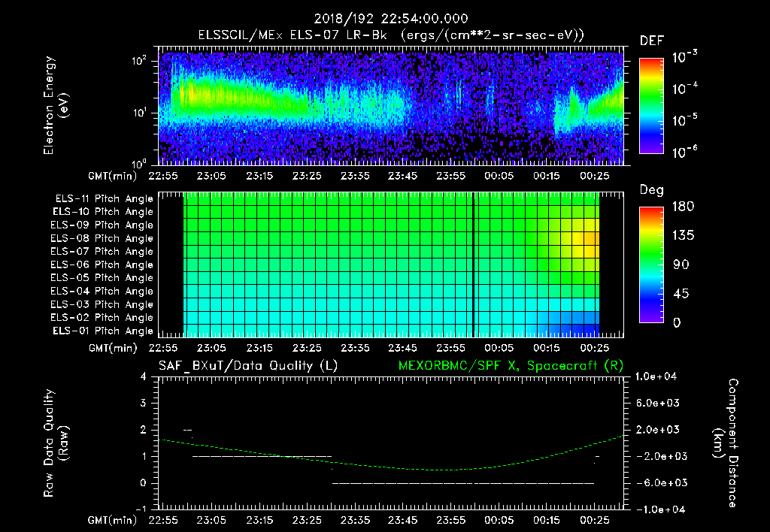Viewport: 770px width, 532px height.
Task: Click the 10^-6 value on DEF scale
Action: pos(685,152)
